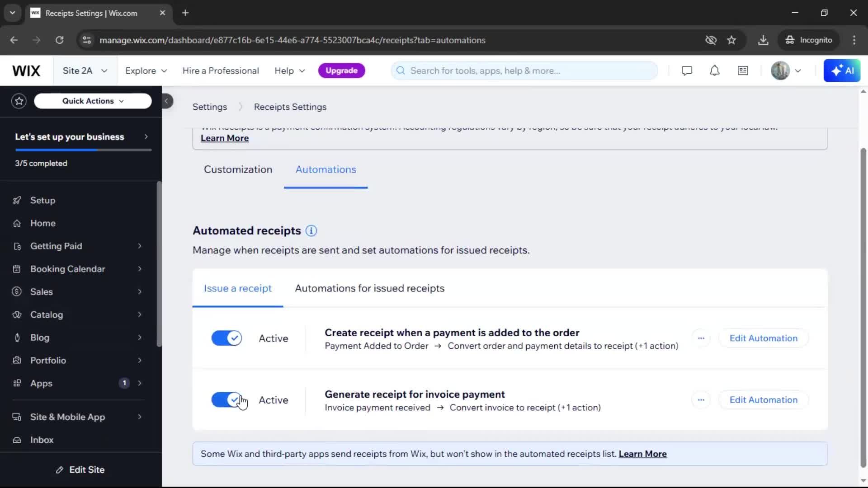The image size is (868, 488).
Task: Expand the Explore menu
Action: [146, 71]
